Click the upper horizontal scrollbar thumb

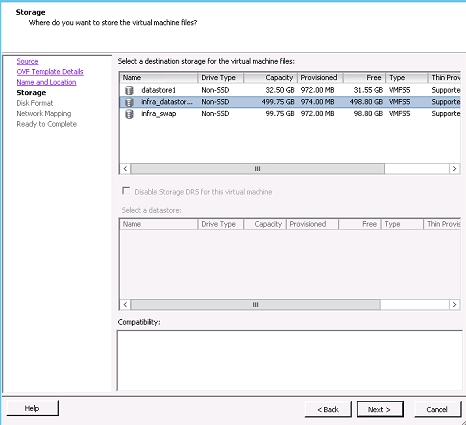[x=257, y=169]
